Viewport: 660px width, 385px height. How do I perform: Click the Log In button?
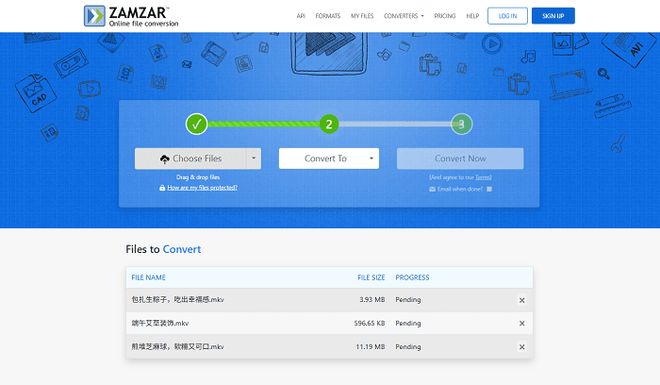tap(507, 16)
